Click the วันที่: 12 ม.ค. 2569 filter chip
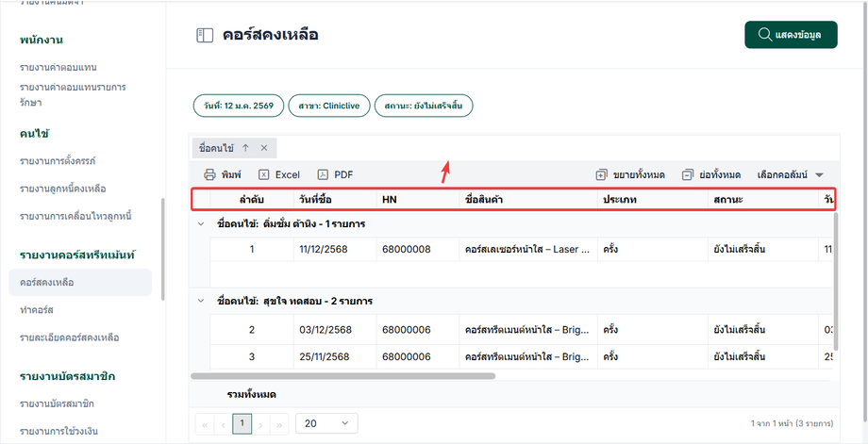The width and height of the screenshot is (868, 444). point(239,106)
